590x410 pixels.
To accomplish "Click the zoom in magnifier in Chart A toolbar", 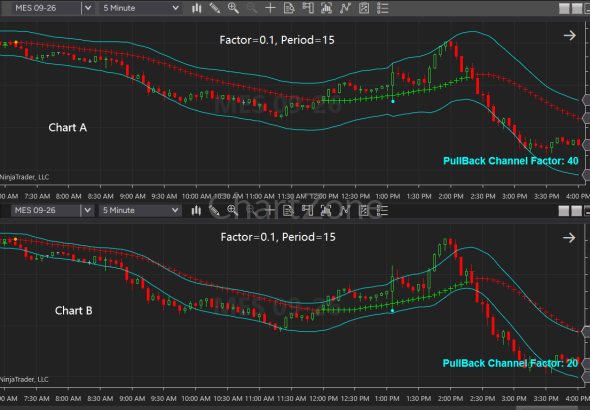I will point(233,8).
